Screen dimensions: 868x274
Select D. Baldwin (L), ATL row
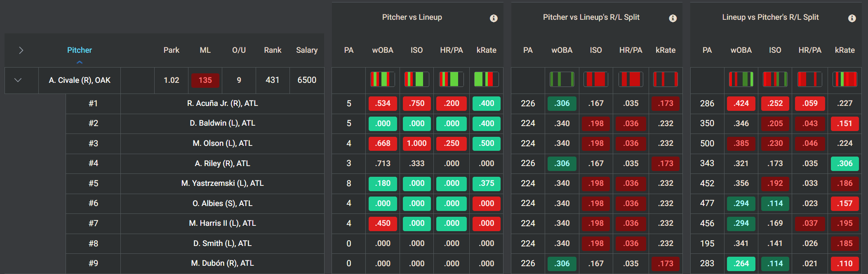click(x=222, y=123)
